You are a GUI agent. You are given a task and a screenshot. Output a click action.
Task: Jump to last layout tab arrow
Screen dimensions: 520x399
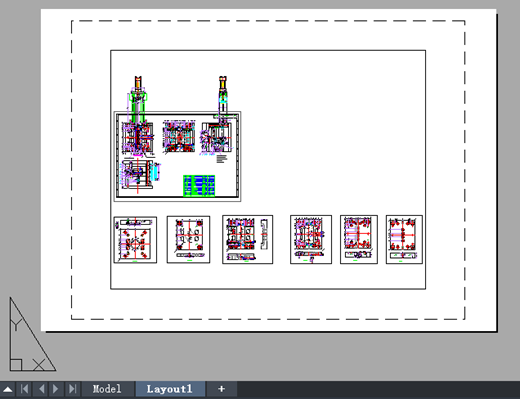(x=72, y=389)
